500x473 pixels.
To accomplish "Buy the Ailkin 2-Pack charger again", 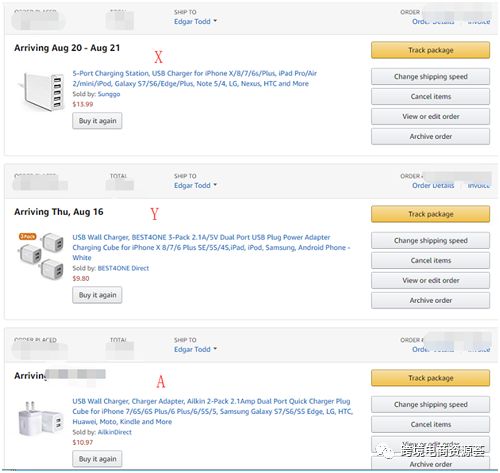I will [97, 459].
